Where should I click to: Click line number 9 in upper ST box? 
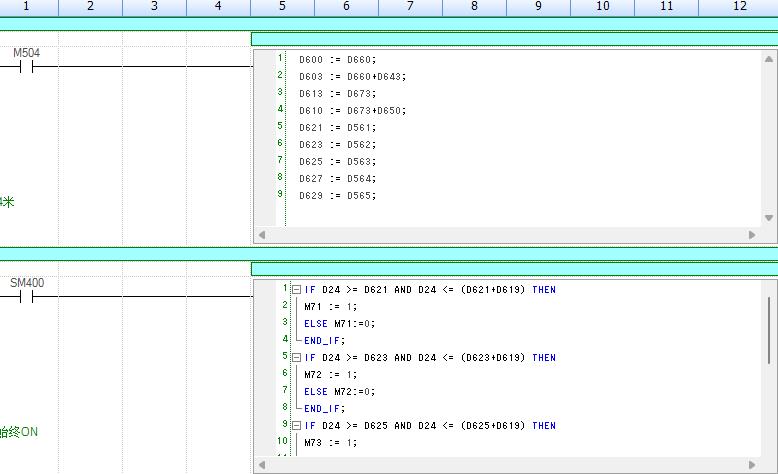tap(280, 195)
